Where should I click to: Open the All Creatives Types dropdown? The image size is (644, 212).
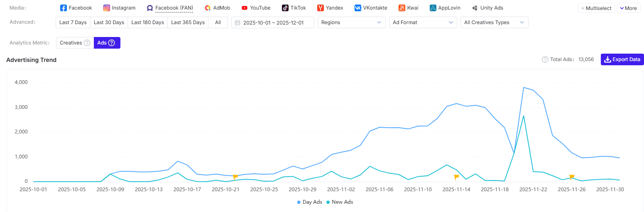click(494, 22)
